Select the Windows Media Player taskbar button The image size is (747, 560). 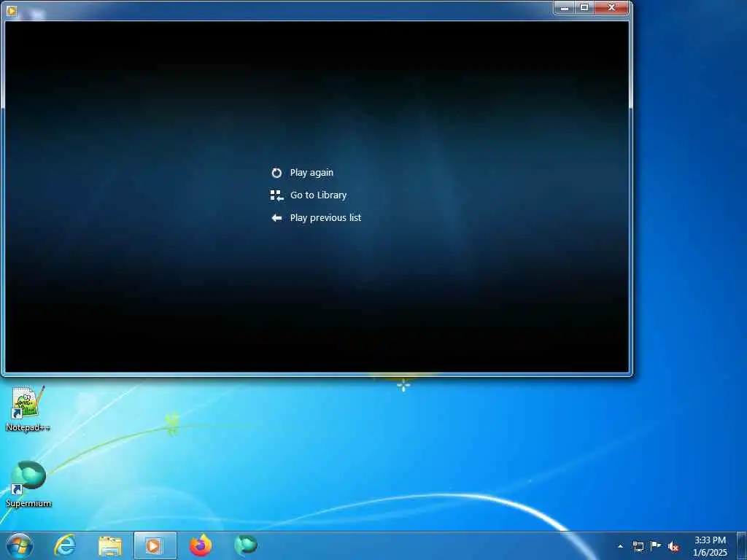[155, 545]
